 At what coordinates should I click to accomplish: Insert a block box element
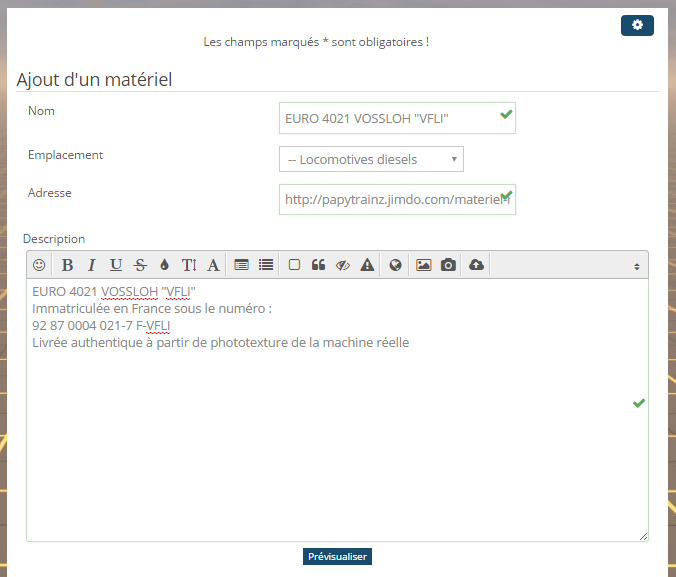[x=294, y=265]
